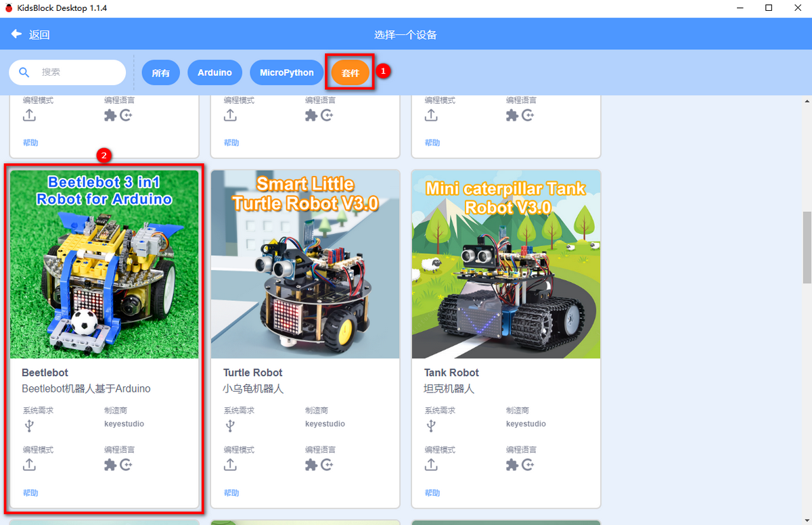This screenshot has width=812, height=525.
Task: Click 系统需求 label on Beetlebot card
Action: (38, 411)
